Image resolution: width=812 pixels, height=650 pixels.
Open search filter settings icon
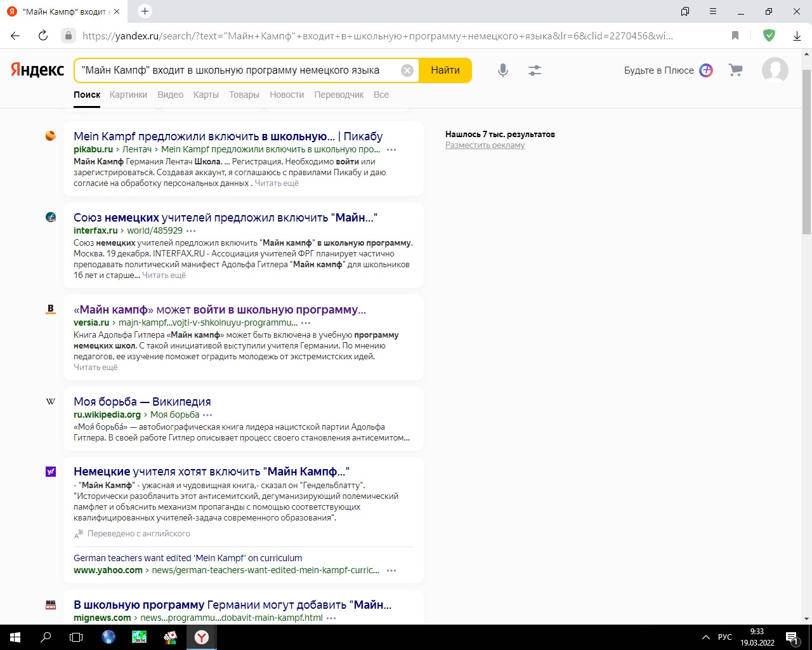pyautogui.click(x=535, y=70)
